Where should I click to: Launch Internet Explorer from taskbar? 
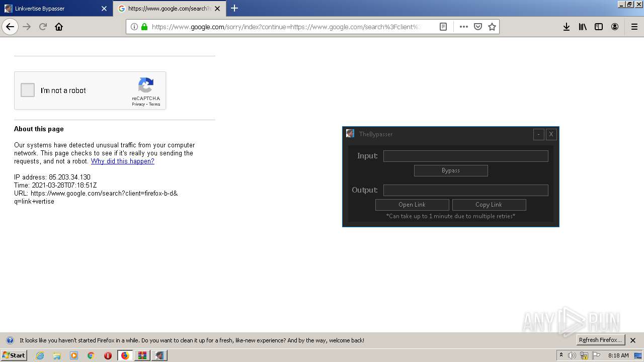[40, 355]
